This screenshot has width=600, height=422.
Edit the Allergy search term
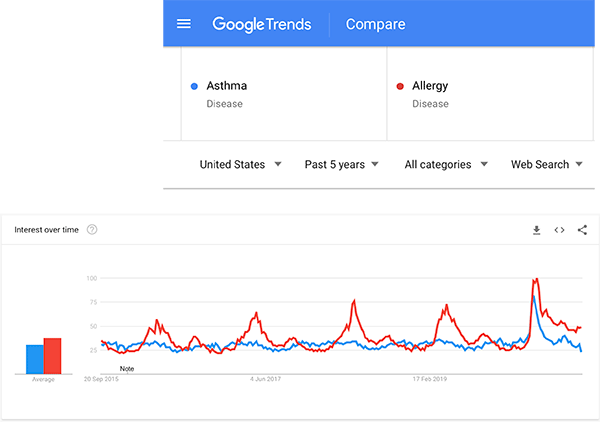[430, 86]
